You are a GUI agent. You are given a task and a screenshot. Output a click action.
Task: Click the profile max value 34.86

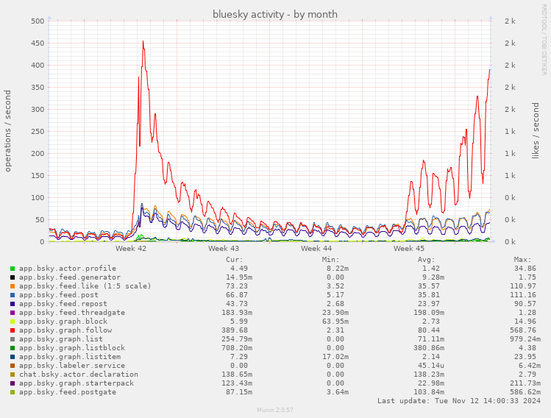pyautogui.click(x=525, y=269)
